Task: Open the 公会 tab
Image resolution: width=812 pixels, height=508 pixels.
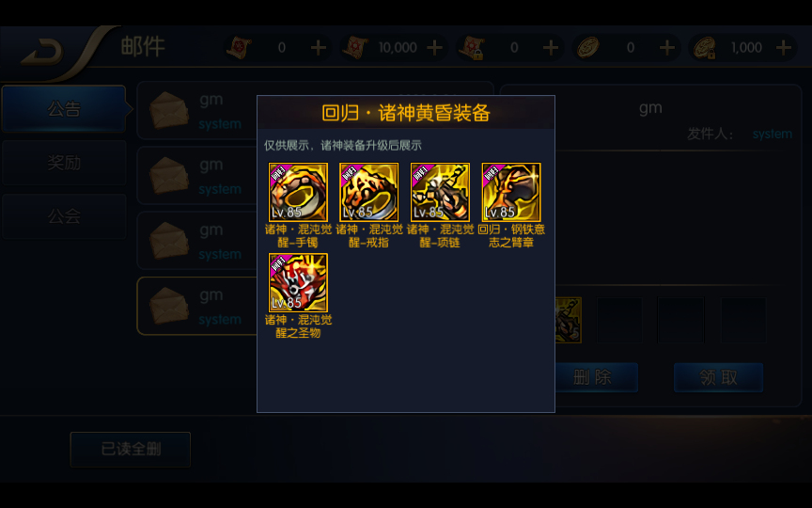Action: click(64, 216)
